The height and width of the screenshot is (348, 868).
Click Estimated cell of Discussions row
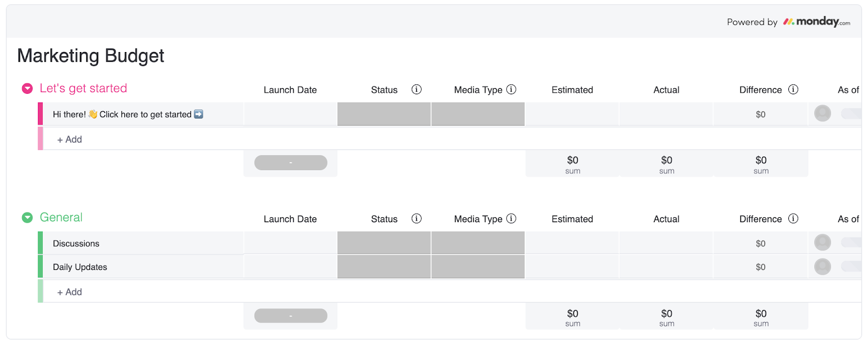pos(572,243)
